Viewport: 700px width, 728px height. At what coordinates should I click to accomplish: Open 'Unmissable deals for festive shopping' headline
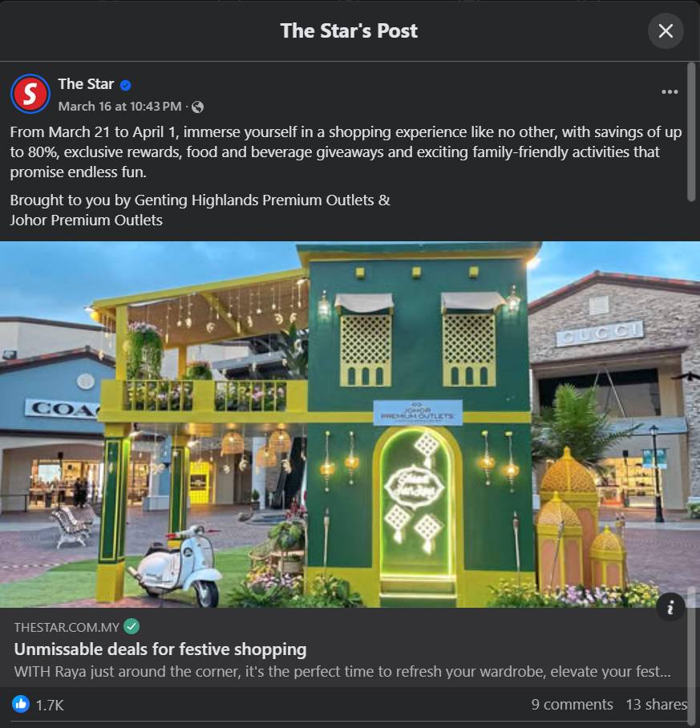tap(160, 649)
